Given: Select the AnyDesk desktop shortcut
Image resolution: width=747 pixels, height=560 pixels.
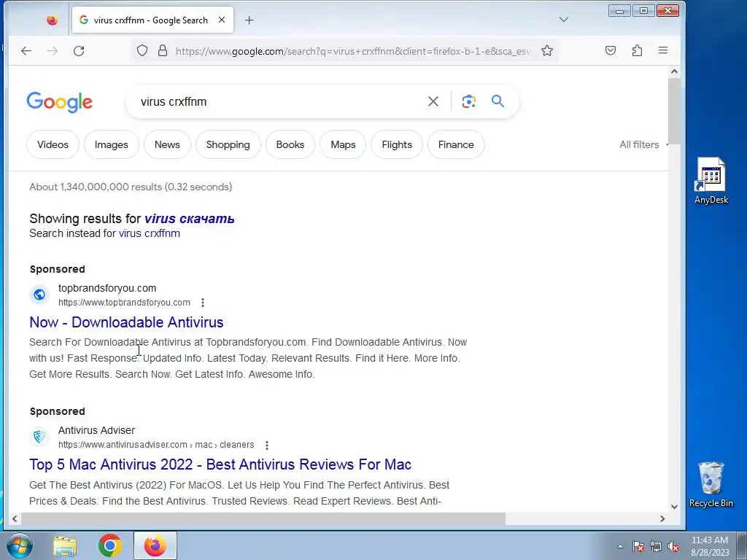Looking at the screenshot, I should 711,182.
